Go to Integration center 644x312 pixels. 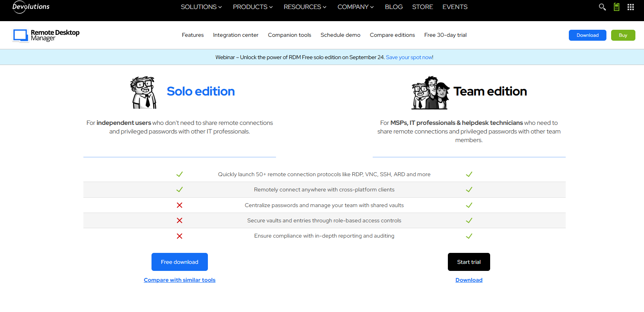pyautogui.click(x=236, y=35)
